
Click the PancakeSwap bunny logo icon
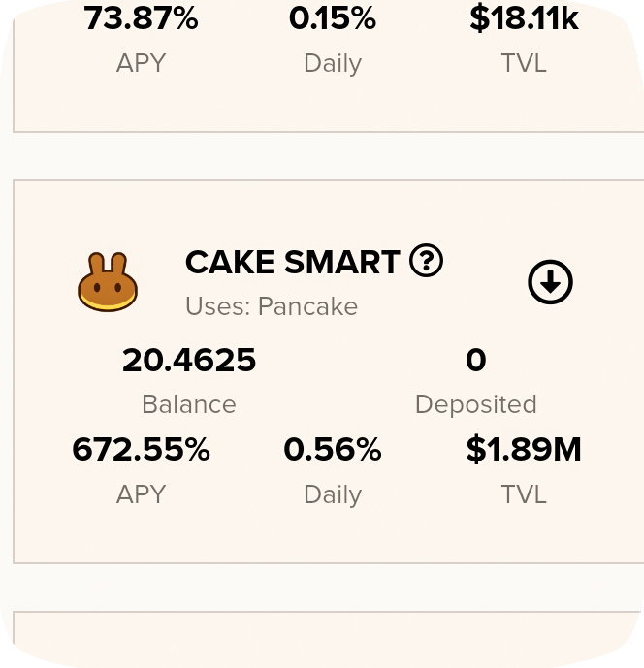[x=108, y=281]
